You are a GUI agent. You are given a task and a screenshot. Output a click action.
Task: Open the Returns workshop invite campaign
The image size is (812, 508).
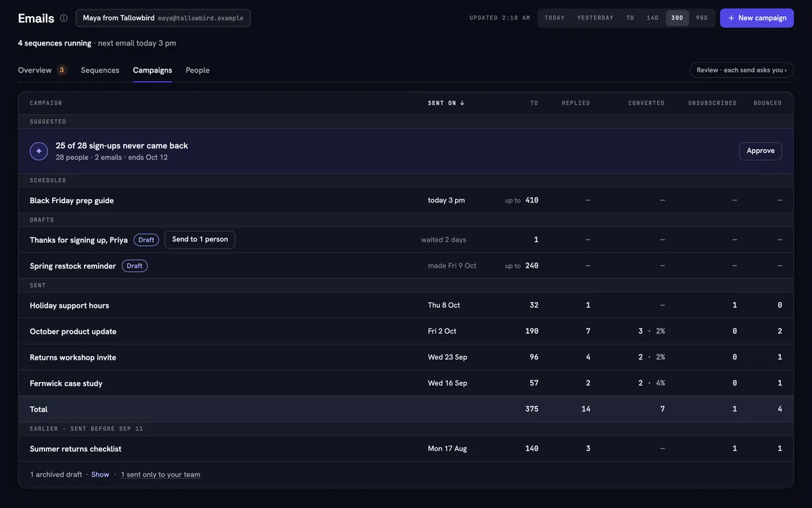[73, 358]
